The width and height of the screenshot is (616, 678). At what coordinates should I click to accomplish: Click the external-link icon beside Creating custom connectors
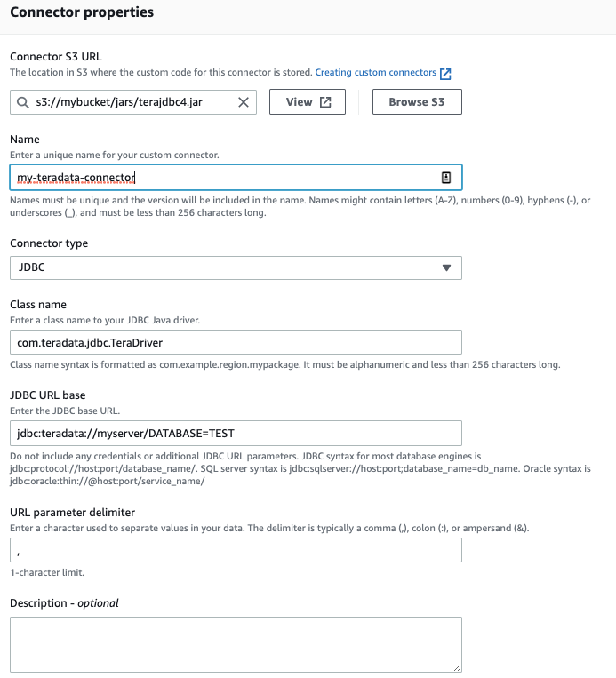446,73
